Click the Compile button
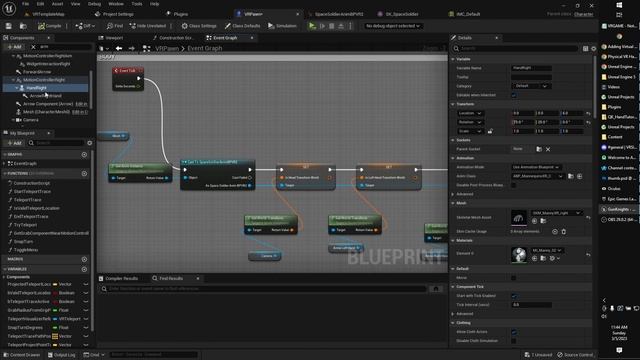The height and width of the screenshot is (360, 640). (x=49, y=26)
